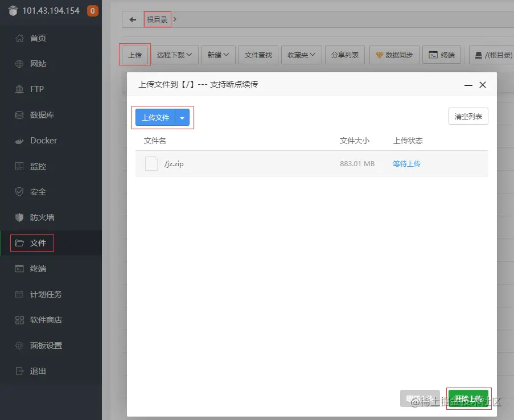This screenshot has width=514, height=420.
Task: Click the calendar icon beside 计划任务
Action: coord(19,294)
